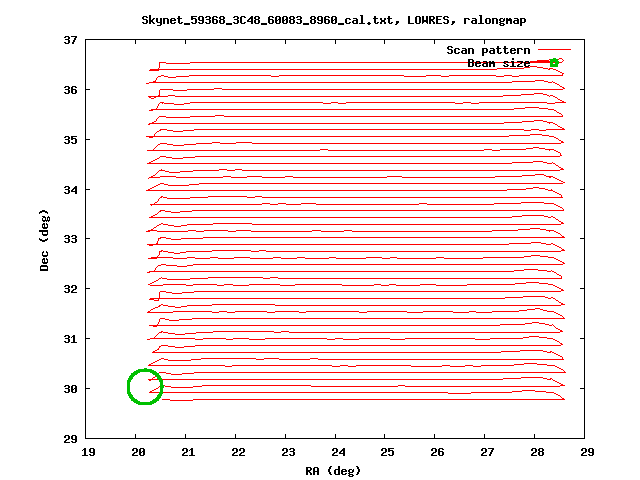Screen dimensions: 640x480
Task: Select tick label 35 on Dec axis
Action: [70, 140]
